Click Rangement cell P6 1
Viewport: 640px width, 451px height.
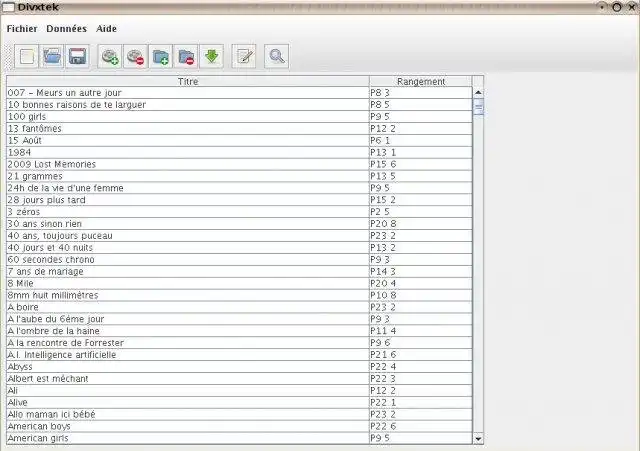pos(421,140)
